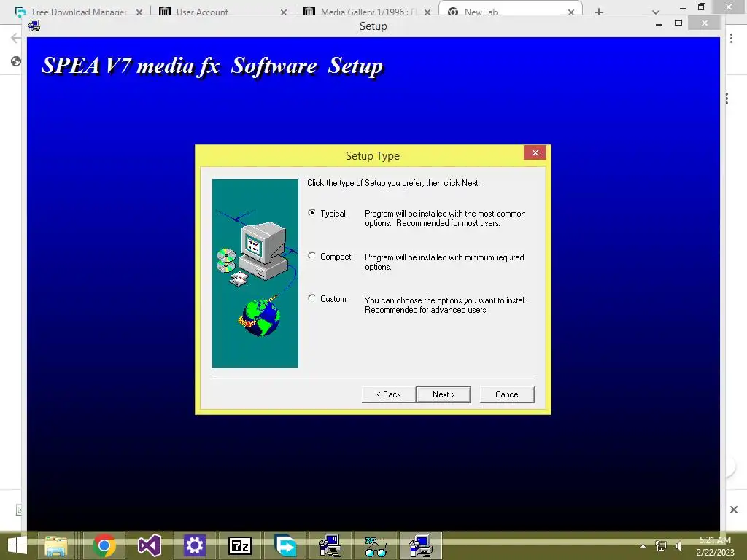The width and height of the screenshot is (747, 560).
Task: Open File Explorer from the taskbar
Action: pos(55,545)
